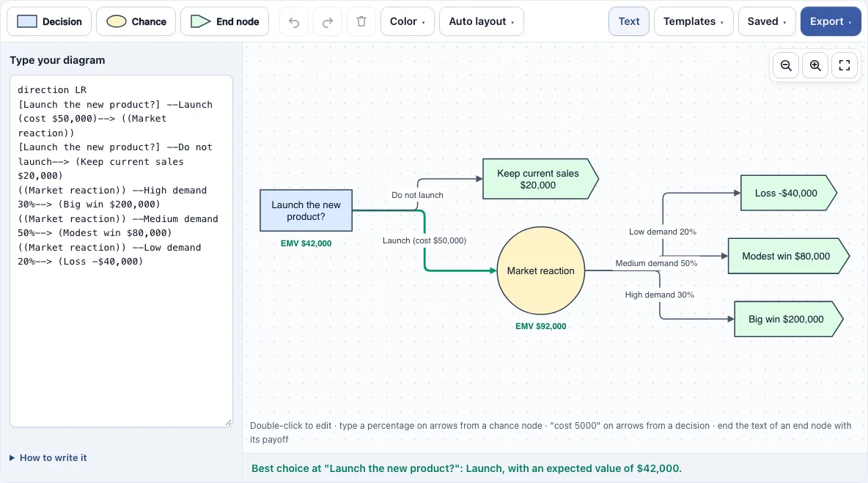Click inside the diagram text editor

click(x=121, y=251)
